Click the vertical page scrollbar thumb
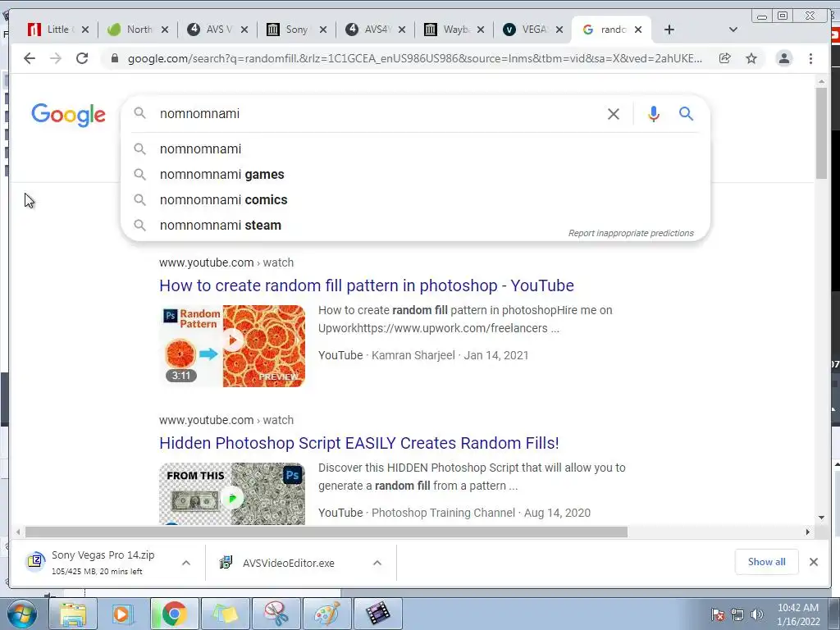 [x=821, y=133]
